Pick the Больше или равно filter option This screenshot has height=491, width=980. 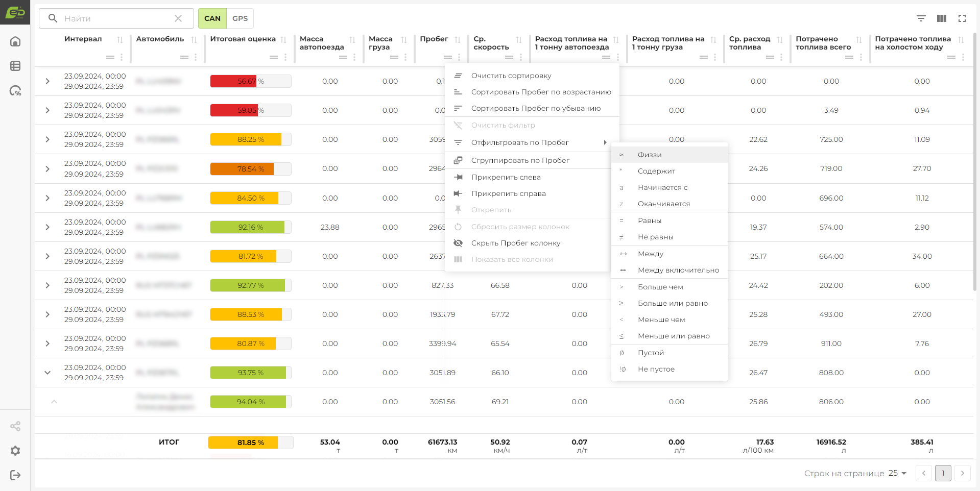(x=670, y=303)
